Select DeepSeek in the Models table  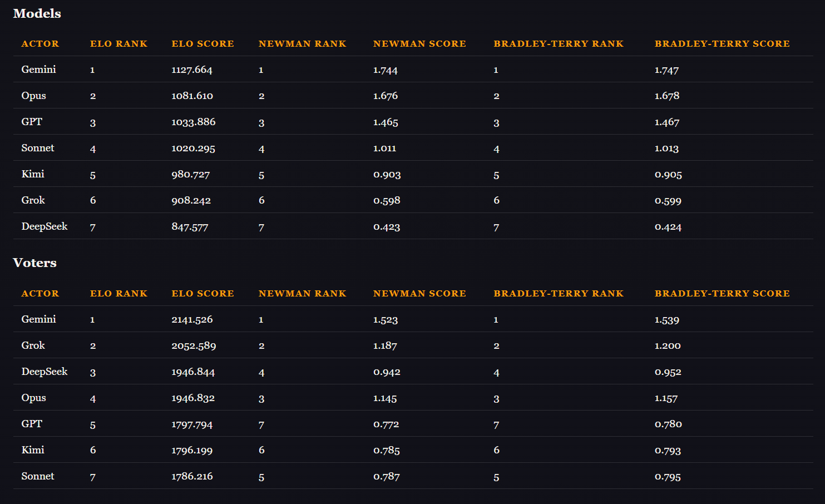pos(45,226)
